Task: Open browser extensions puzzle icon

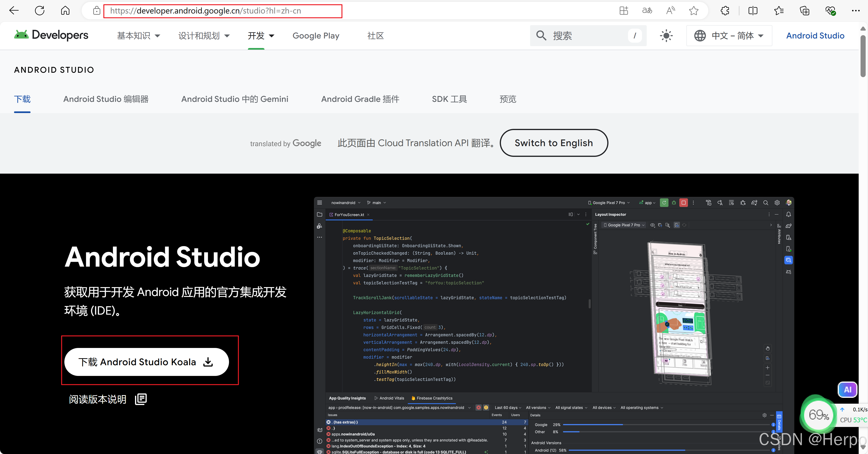Action: point(725,10)
